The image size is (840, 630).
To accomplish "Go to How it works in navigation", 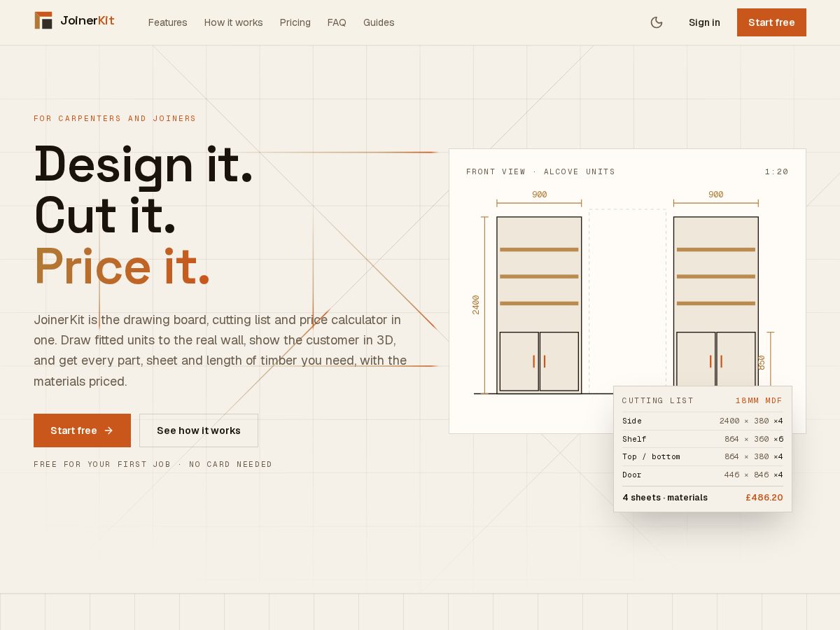I will [234, 22].
